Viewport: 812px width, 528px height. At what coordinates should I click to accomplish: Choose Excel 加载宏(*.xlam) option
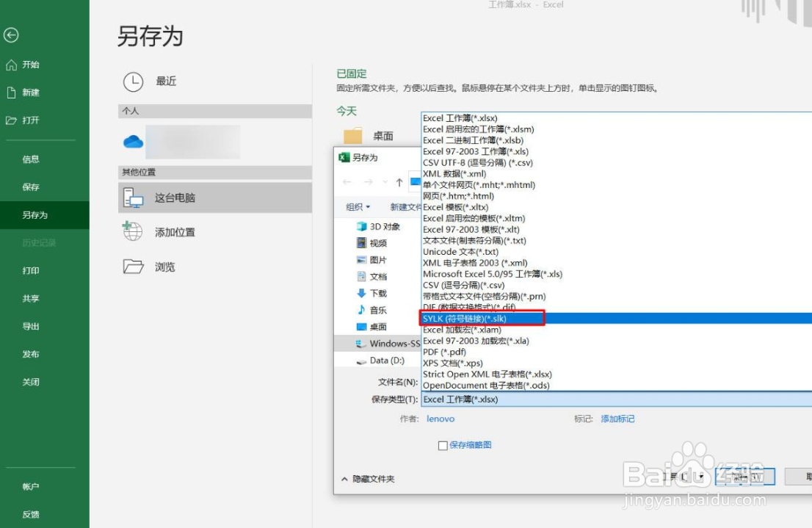click(x=462, y=330)
